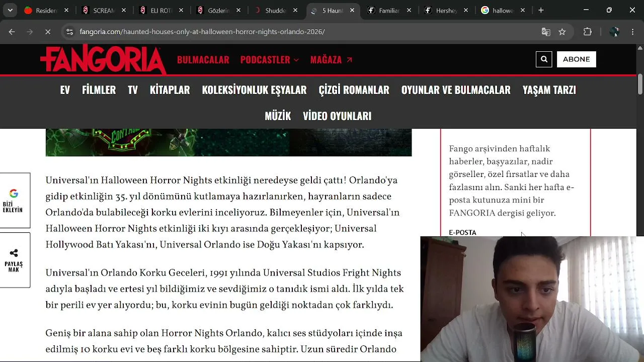
Task: Close the active 5 Haunt tab
Action: (x=352, y=10)
